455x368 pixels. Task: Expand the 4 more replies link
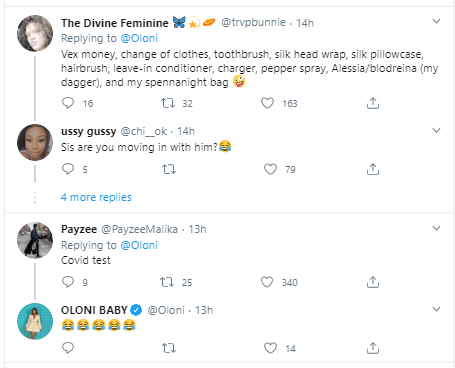pyautogui.click(x=96, y=197)
